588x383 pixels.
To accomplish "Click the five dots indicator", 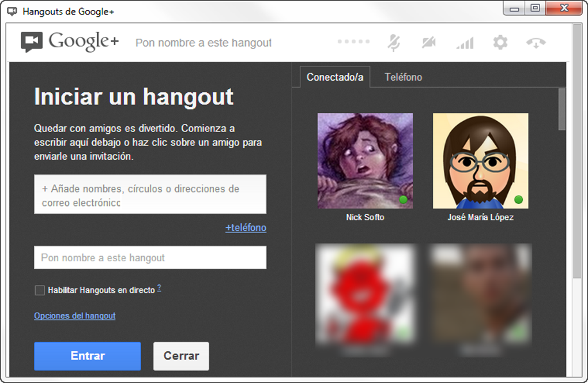I will (353, 42).
